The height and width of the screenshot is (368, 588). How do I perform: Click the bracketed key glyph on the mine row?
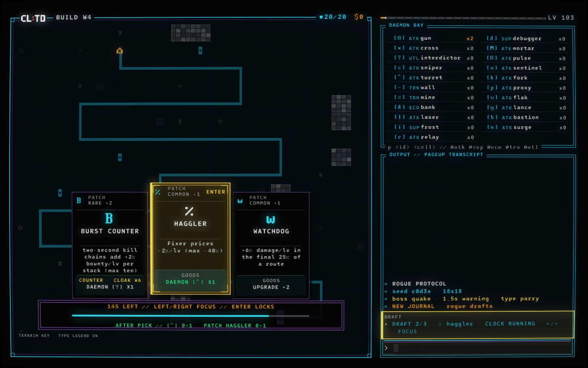click(x=399, y=97)
